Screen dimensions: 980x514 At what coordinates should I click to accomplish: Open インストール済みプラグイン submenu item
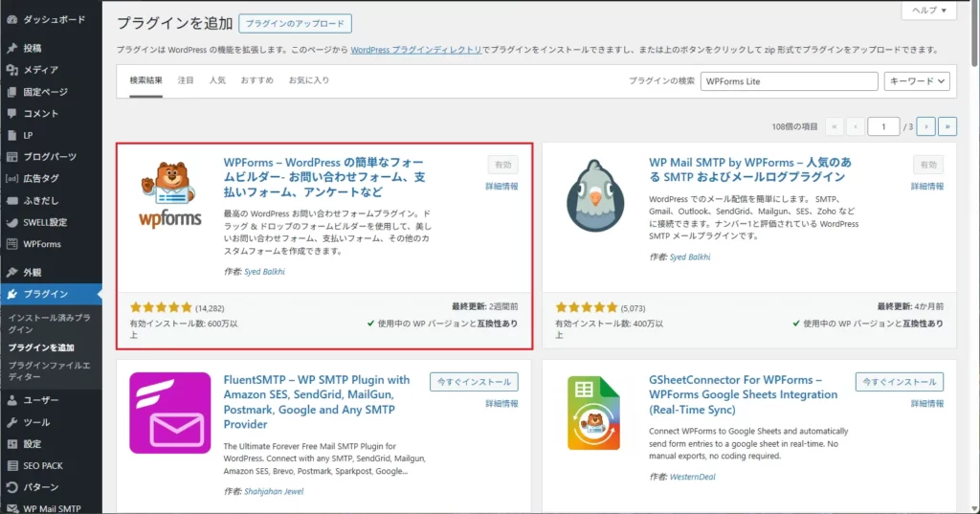pos(50,324)
